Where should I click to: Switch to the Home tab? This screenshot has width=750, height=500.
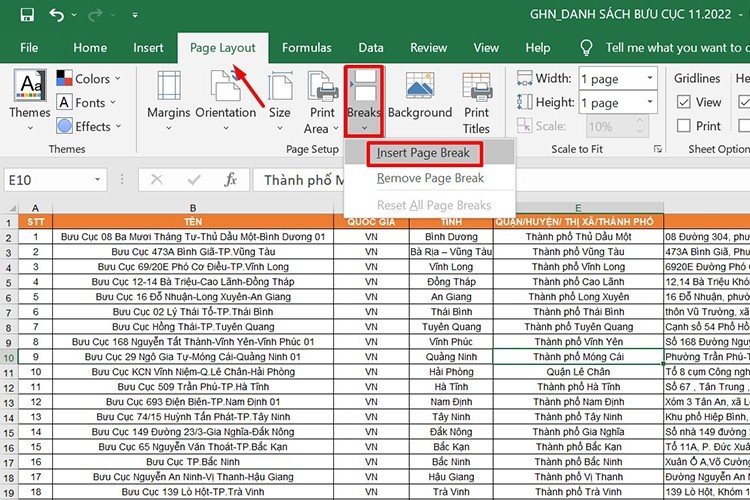[x=90, y=47]
